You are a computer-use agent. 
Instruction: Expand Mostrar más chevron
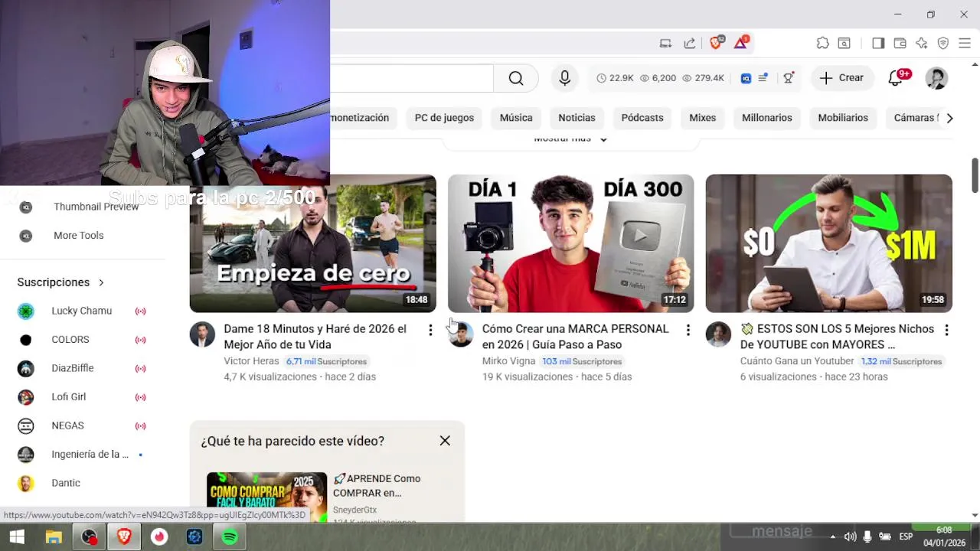point(603,139)
